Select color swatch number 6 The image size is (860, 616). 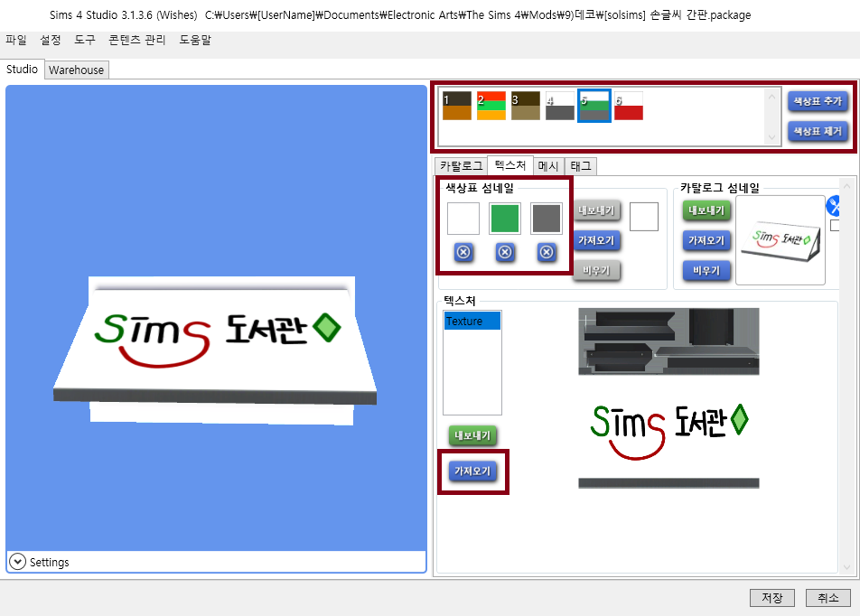pyautogui.click(x=629, y=106)
